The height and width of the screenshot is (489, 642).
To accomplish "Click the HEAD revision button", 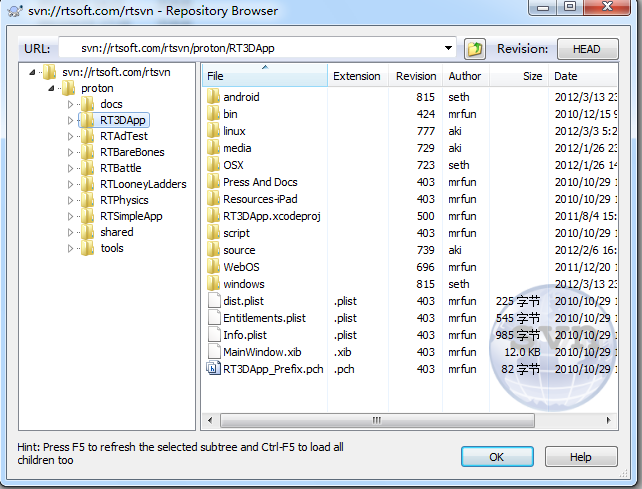I will coord(587,49).
